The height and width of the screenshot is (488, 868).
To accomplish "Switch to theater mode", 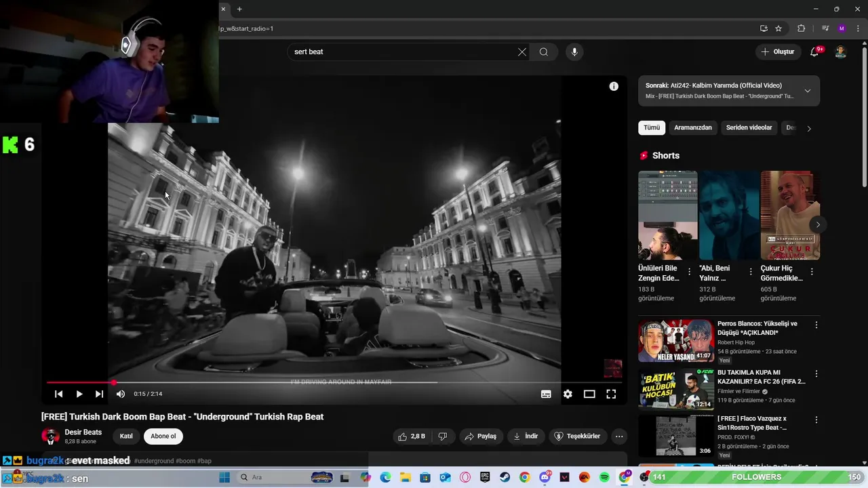I will [589, 394].
